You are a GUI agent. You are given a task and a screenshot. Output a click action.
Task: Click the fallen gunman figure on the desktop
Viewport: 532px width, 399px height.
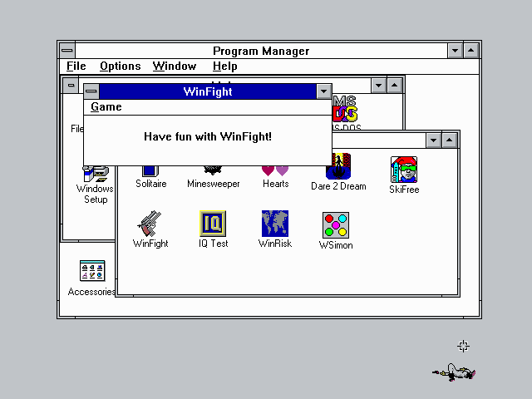[x=454, y=372]
